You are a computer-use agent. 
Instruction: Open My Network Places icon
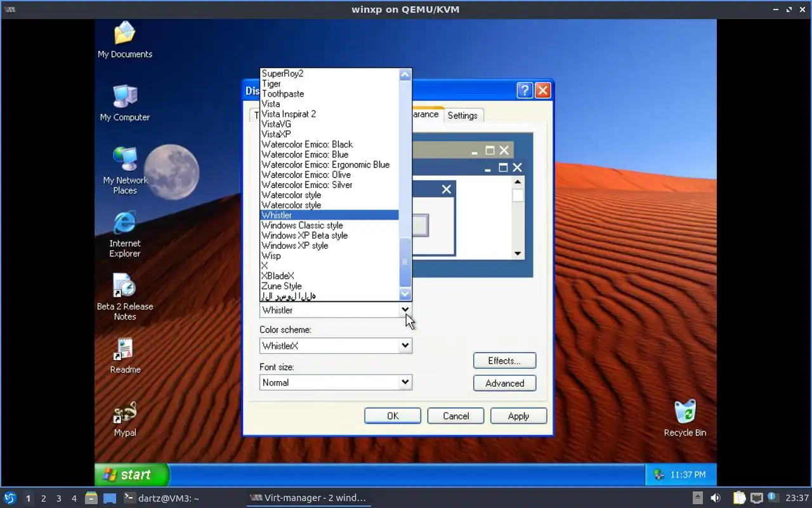[x=125, y=170]
